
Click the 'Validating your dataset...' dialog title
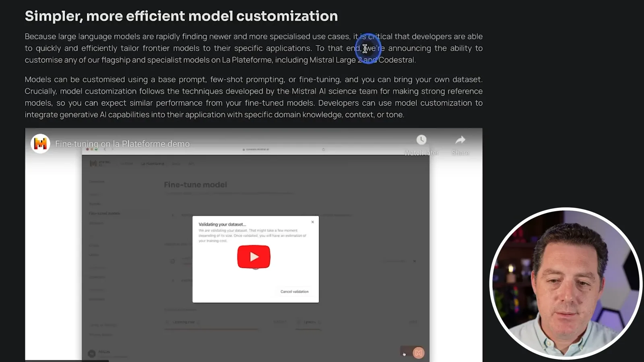click(x=222, y=224)
